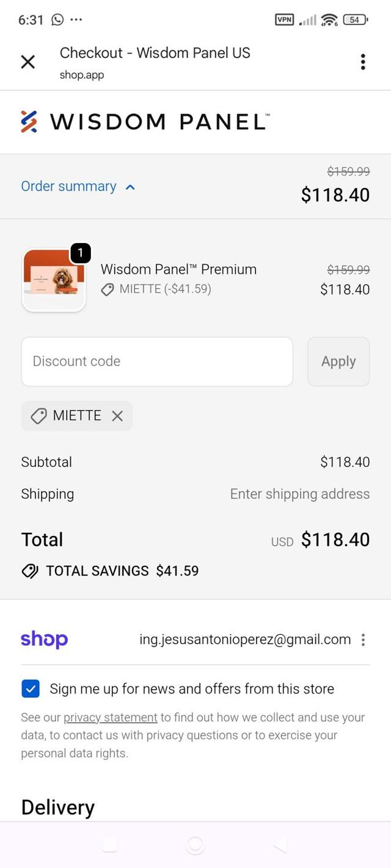Open the privacy statement link

coord(111,717)
